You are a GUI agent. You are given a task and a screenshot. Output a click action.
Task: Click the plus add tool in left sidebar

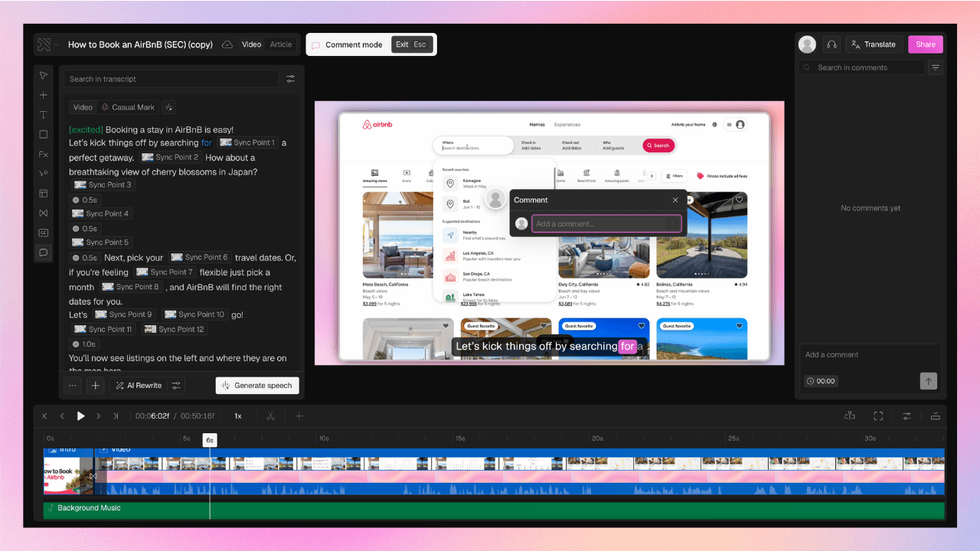(x=44, y=95)
